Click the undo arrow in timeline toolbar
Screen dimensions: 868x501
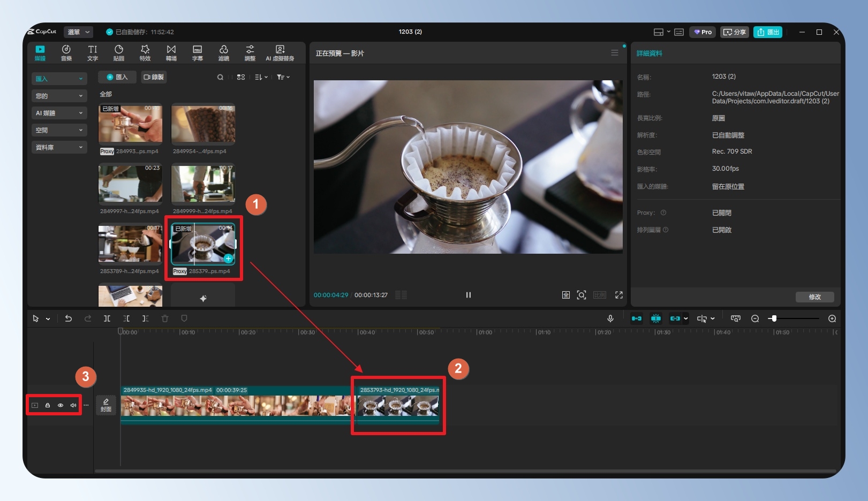[69, 318]
